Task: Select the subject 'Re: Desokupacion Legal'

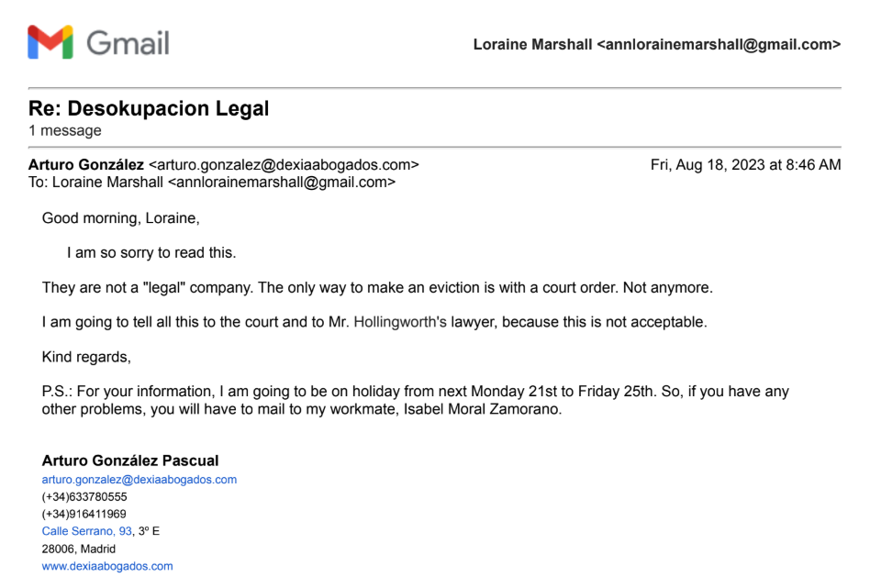Action: 149,108
